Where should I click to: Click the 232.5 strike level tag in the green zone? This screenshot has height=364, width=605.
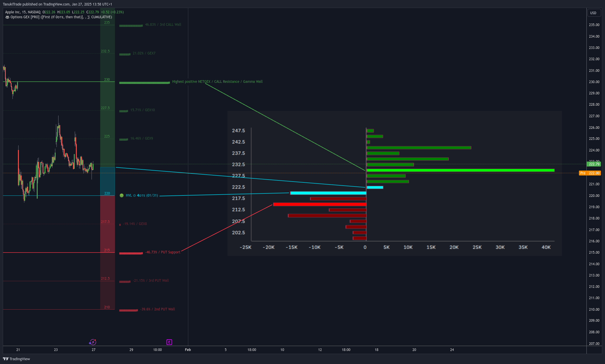(x=105, y=51)
